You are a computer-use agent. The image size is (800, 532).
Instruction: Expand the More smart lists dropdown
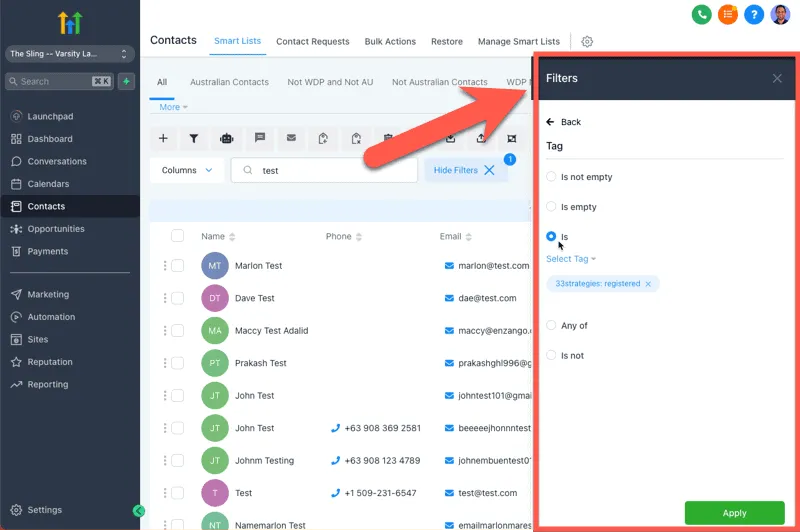click(x=173, y=107)
